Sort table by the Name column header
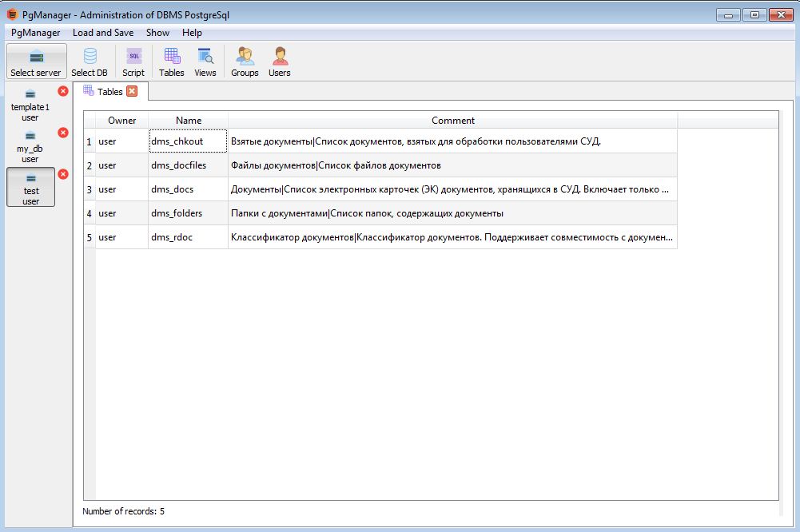Viewport: 800px width, 532px height. [189, 121]
